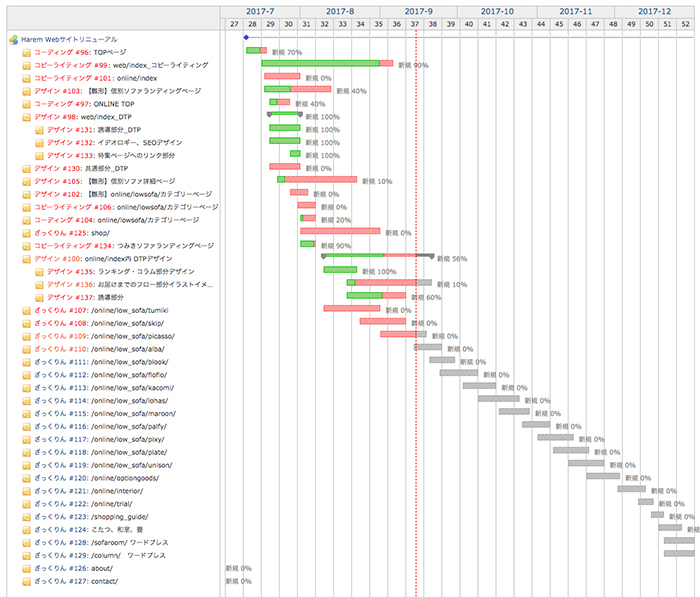Click the progress bar for issue #103
The width and height of the screenshot is (700, 597).
click(x=298, y=89)
